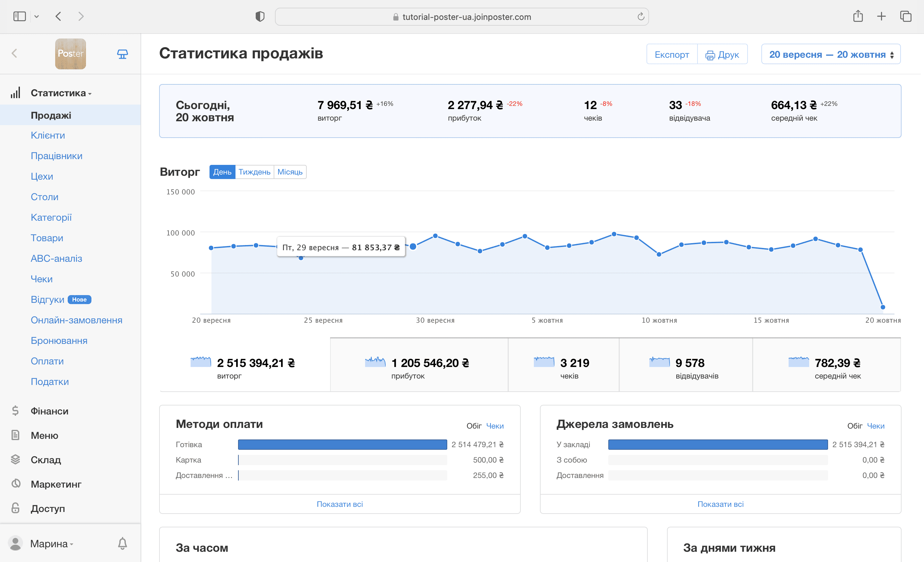The height and width of the screenshot is (562, 924).
Task: Click Показати всі under Джерела замовлень
Action: pos(720,504)
